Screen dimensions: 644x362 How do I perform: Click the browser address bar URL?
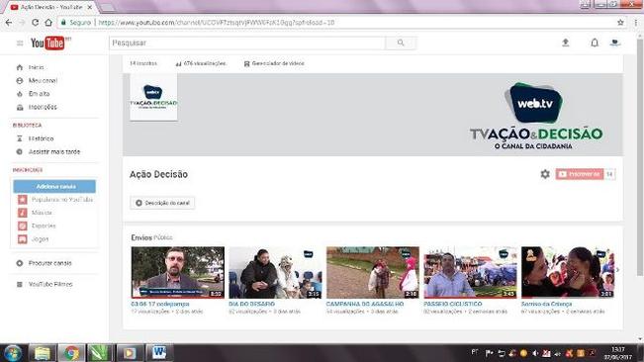coord(216,23)
